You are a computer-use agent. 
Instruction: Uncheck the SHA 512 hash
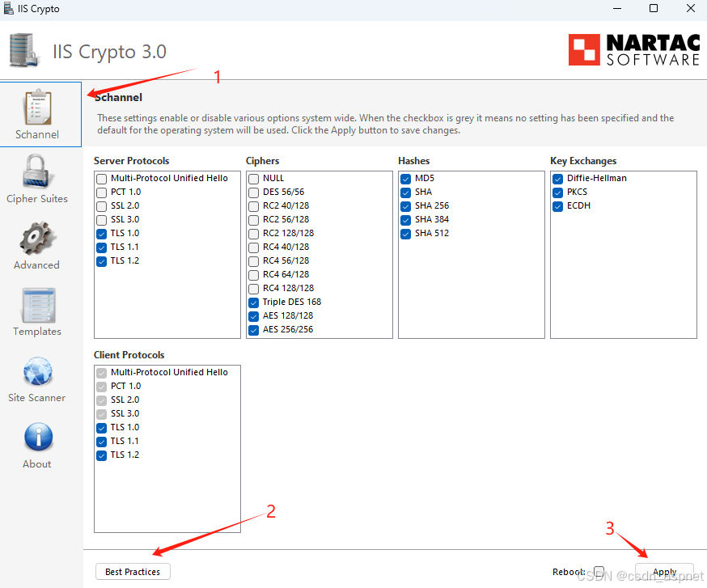tap(406, 234)
